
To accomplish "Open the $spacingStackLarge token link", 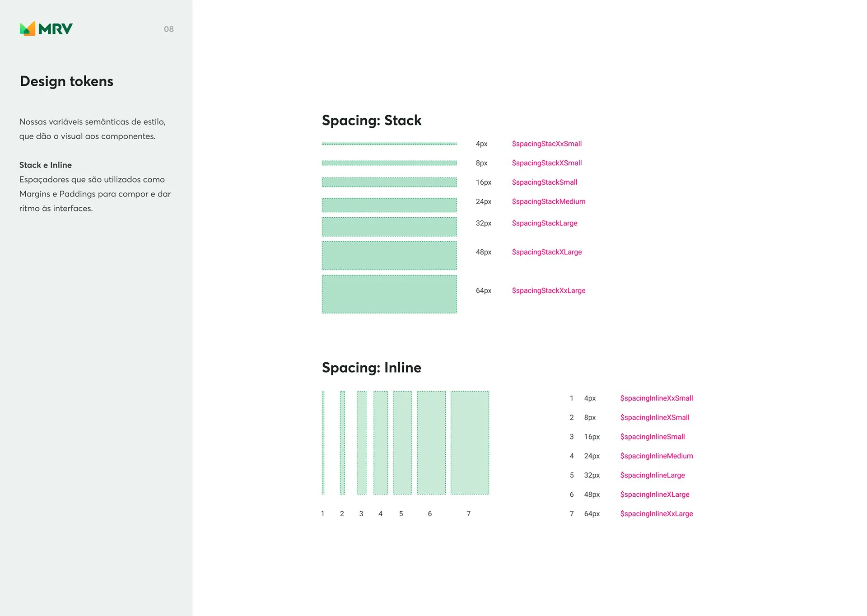I will pos(545,223).
